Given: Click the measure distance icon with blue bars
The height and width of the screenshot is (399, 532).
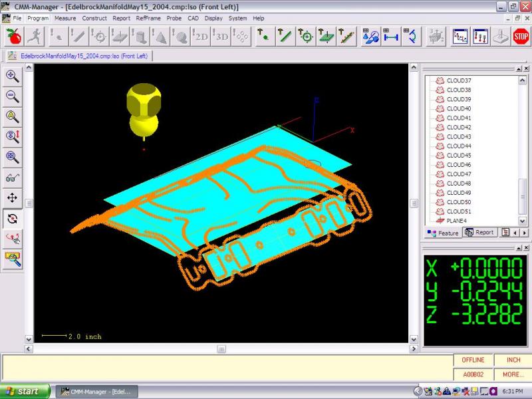Looking at the screenshot, I should [x=391, y=36].
